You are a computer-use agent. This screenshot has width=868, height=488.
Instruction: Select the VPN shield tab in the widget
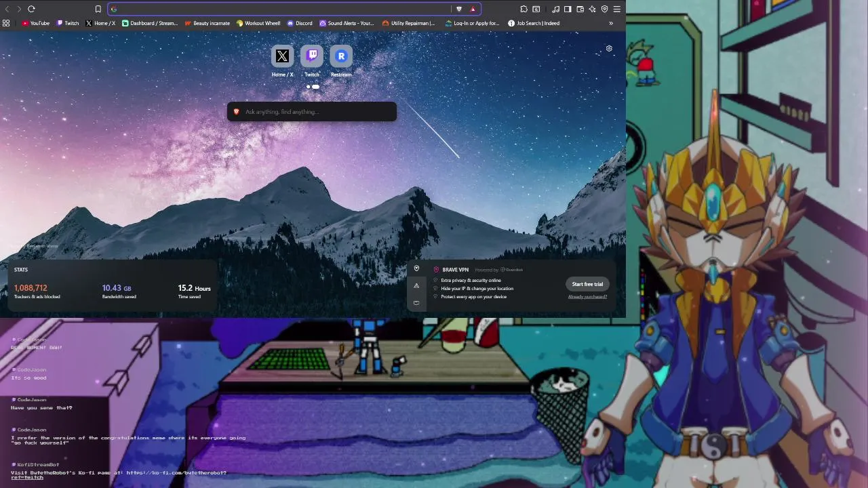(416, 268)
